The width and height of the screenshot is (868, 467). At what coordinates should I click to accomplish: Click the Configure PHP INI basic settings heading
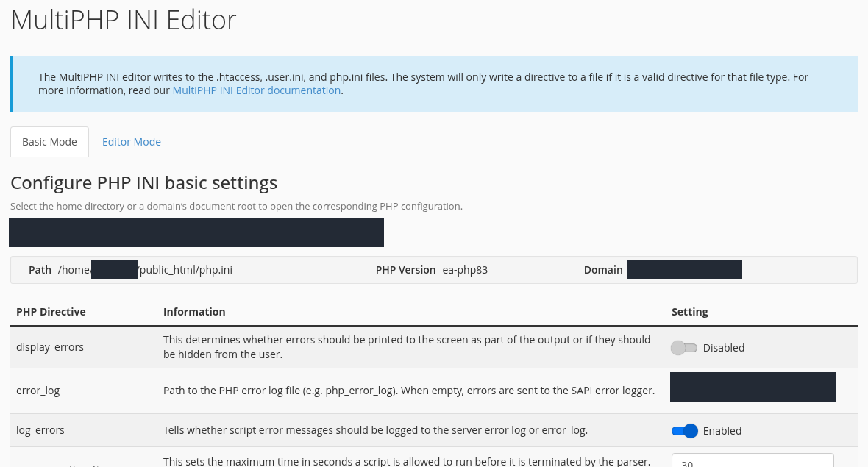(x=144, y=182)
